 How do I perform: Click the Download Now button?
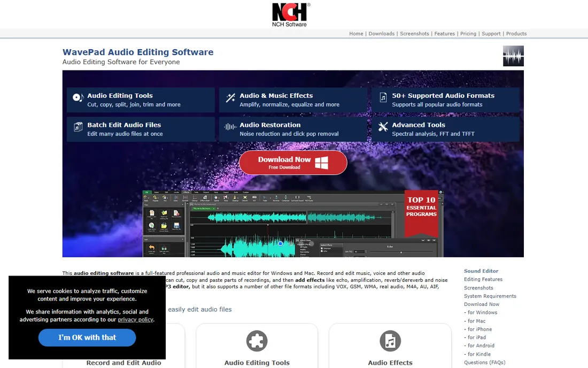click(293, 163)
